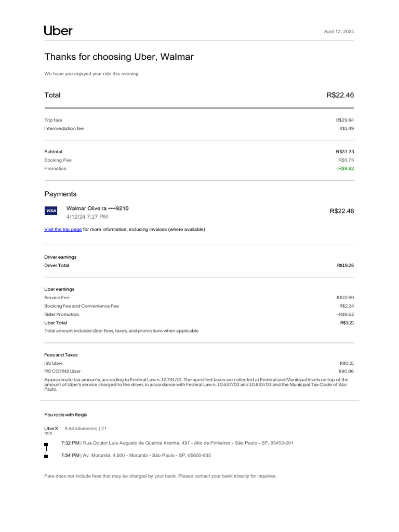
Task: Click the pickup point route marker
Action: (46, 445)
